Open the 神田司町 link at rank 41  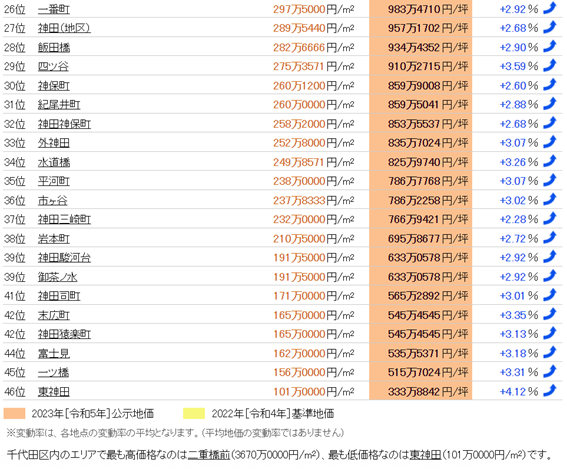tap(59, 296)
